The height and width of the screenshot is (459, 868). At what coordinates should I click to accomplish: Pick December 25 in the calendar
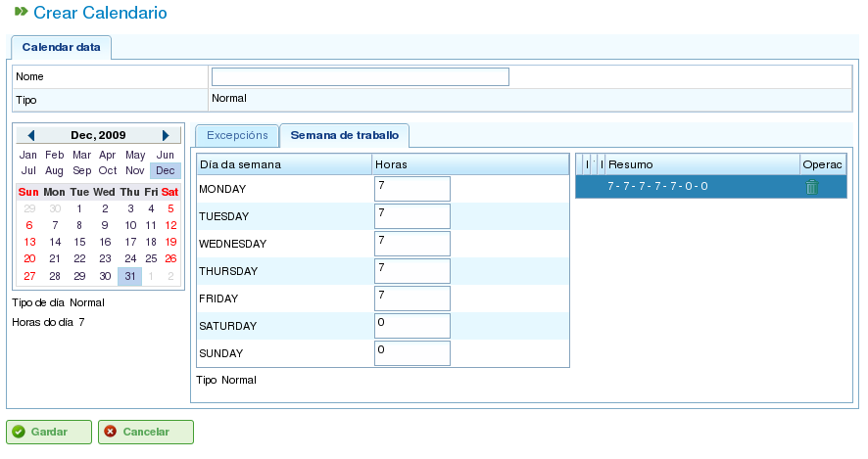tap(151, 259)
